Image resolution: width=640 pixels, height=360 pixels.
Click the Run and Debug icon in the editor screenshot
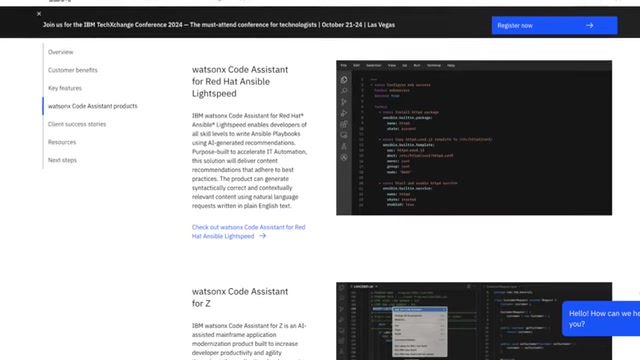pyautogui.click(x=344, y=113)
